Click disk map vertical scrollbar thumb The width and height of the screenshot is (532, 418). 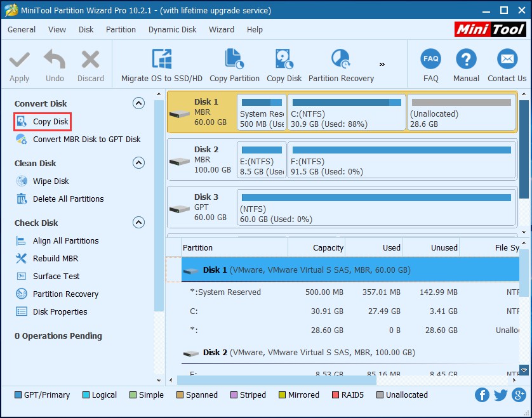click(x=524, y=149)
